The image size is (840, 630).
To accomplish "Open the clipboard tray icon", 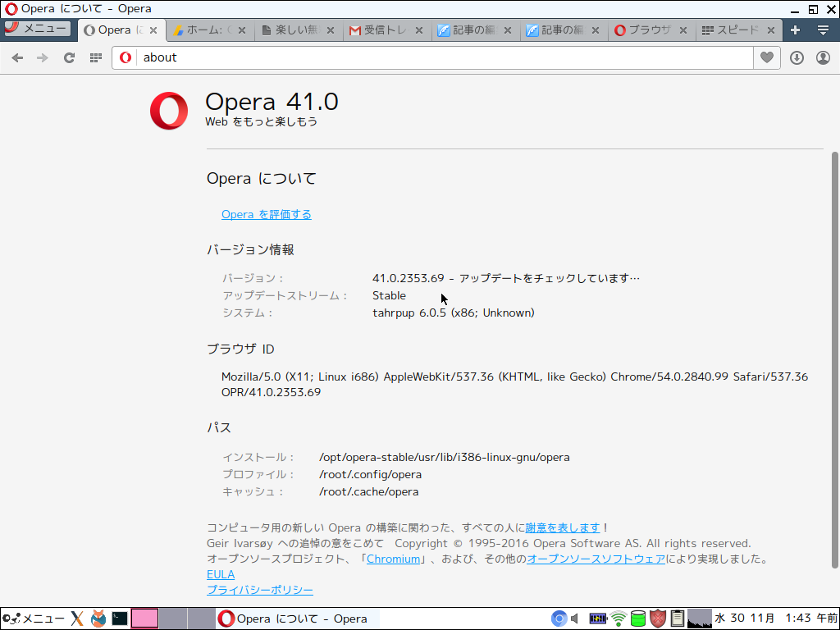I will tap(677, 619).
